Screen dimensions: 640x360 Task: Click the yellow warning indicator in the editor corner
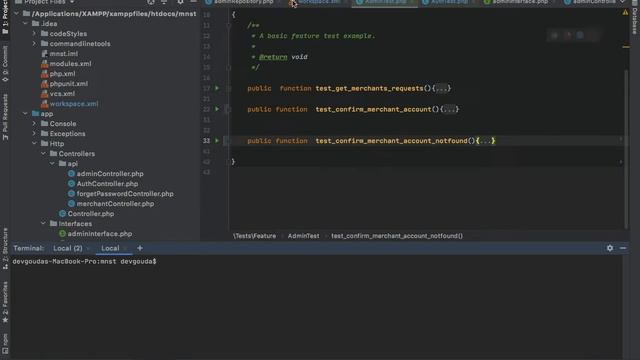pyautogui.click(x=625, y=13)
